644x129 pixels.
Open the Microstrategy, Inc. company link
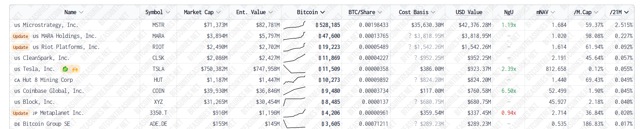tap(50, 25)
